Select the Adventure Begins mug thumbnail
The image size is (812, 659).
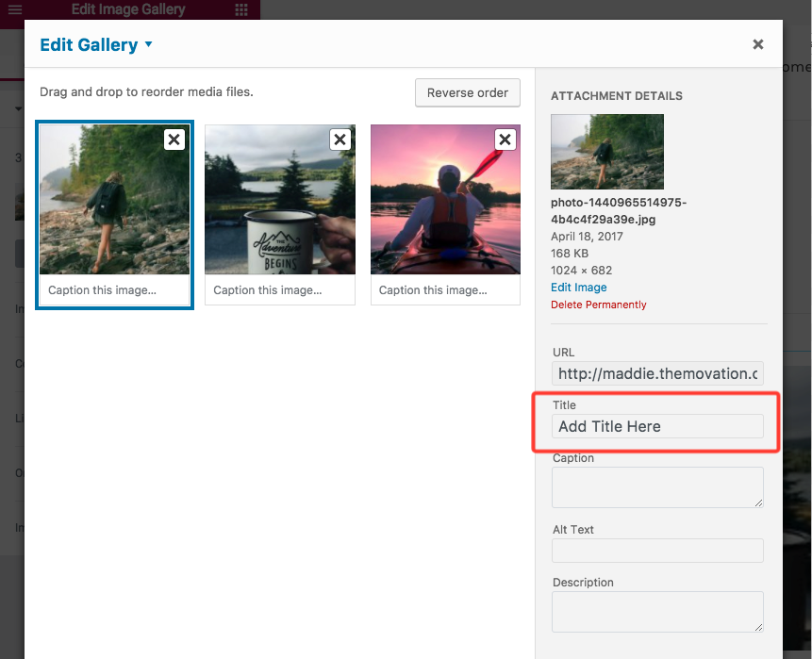click(x=280, y=199)
